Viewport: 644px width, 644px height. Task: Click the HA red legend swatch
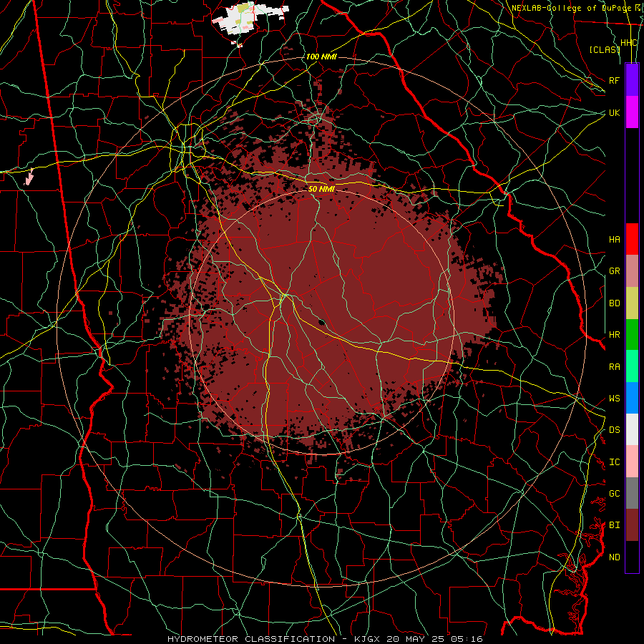(x=632, y=239)
